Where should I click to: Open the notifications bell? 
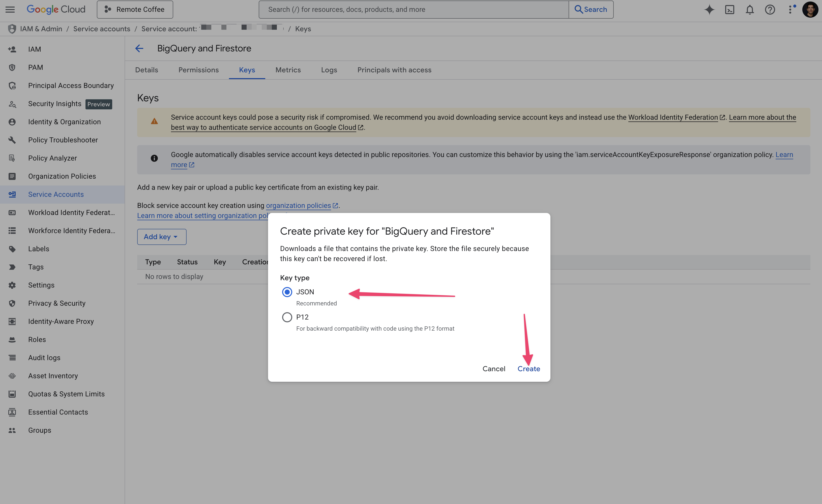tap(750, 9)
